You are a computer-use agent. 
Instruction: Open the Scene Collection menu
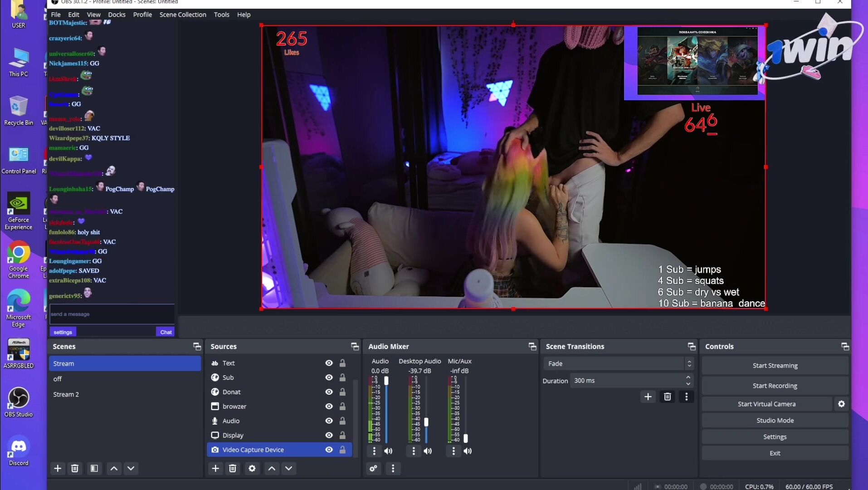coord(183,15)
